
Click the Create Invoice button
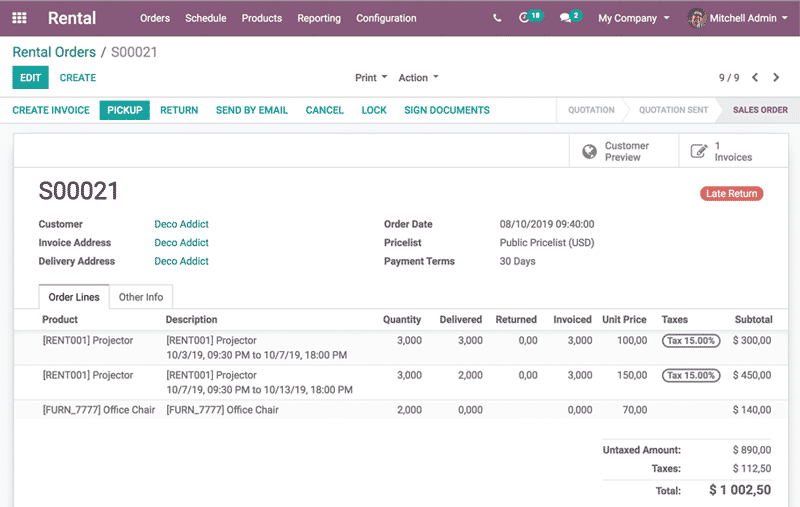click(x=51, y=110)
